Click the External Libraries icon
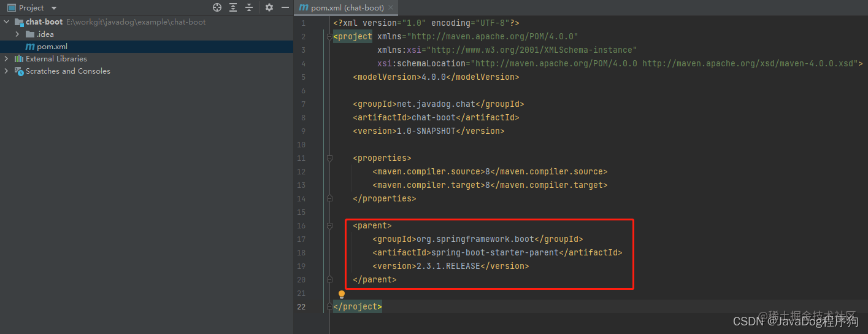This screenshot has height=334, width=868. point(19,59)
